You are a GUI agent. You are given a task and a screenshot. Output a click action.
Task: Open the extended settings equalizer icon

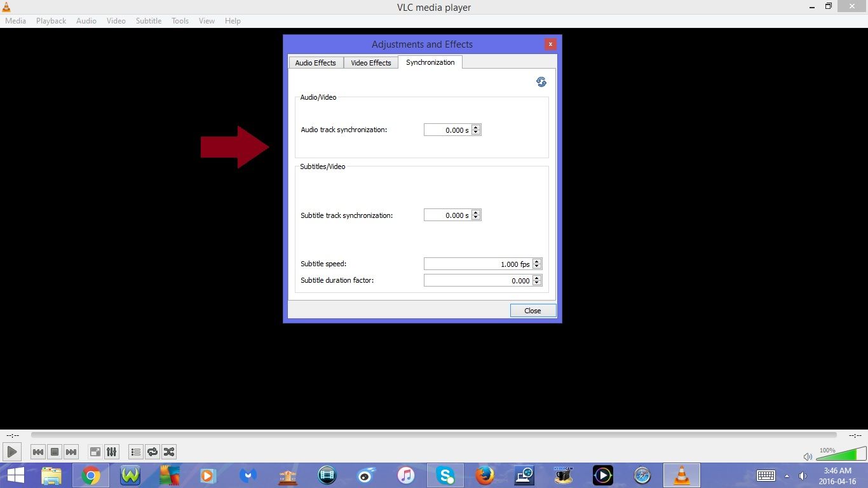[x=111, y=452]
